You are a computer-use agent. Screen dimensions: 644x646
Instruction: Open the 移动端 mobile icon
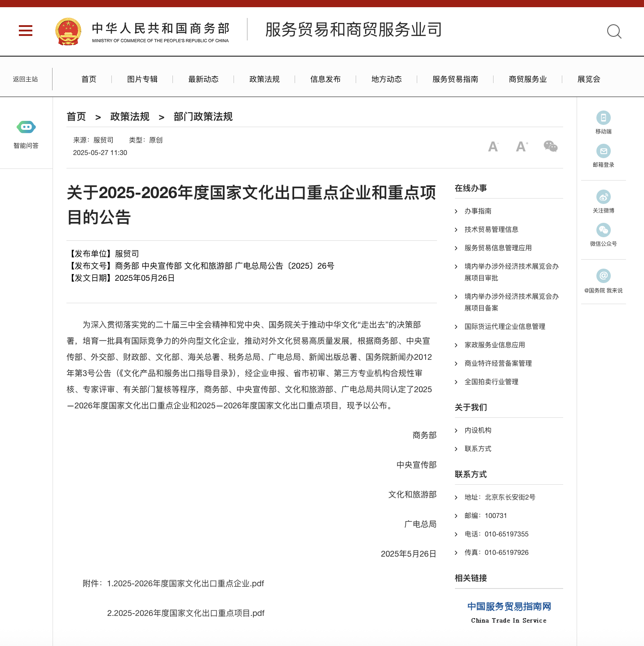pos(603,118)
